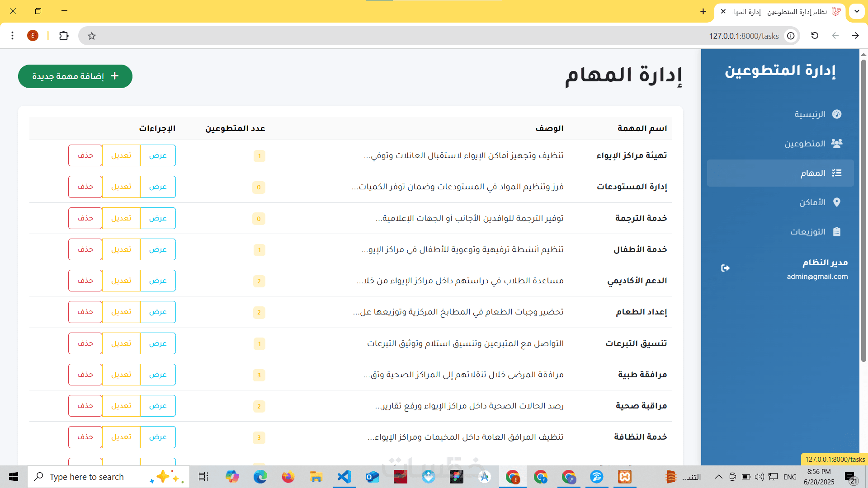Click the location pin icon for الأماكن
Viewport: 868px width, 488px height.
837,202
